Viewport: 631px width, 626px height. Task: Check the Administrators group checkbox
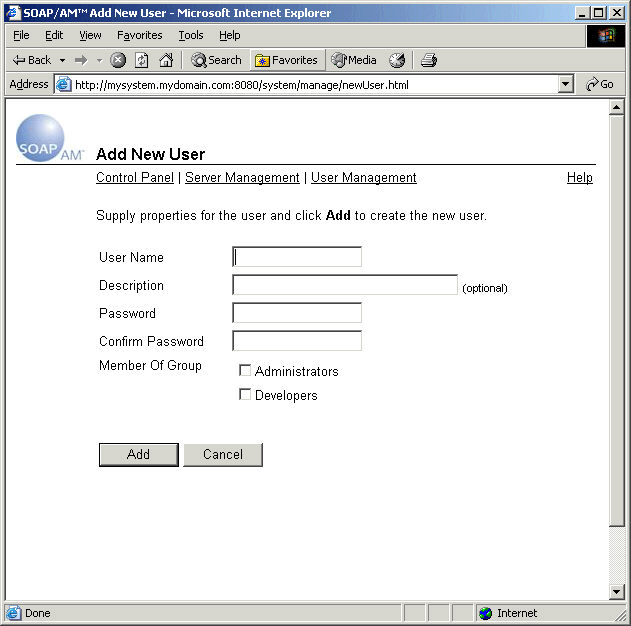245,371
